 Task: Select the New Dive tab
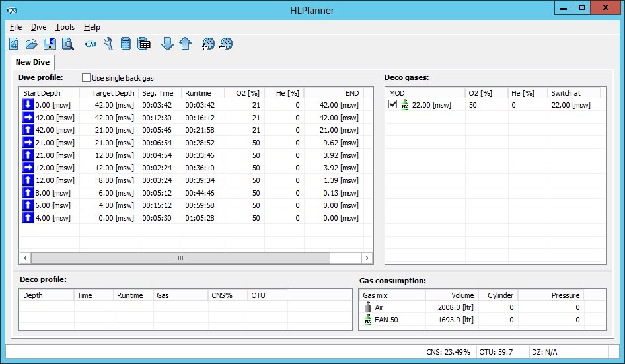click(x=32, y=62)
